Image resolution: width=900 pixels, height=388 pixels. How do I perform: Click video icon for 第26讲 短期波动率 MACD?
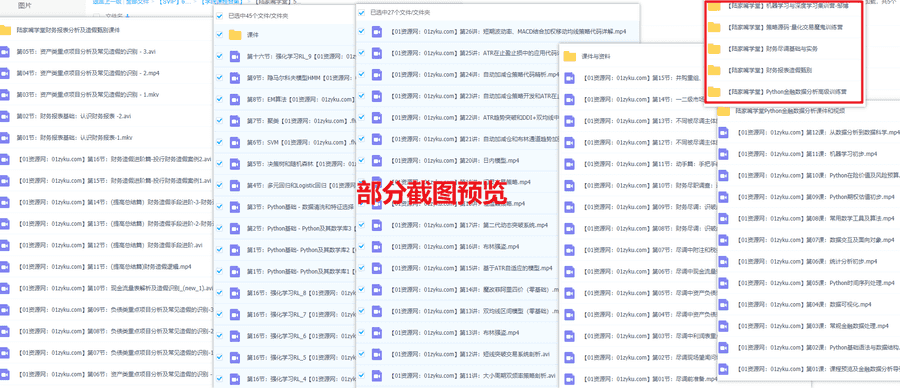[377, 32]
